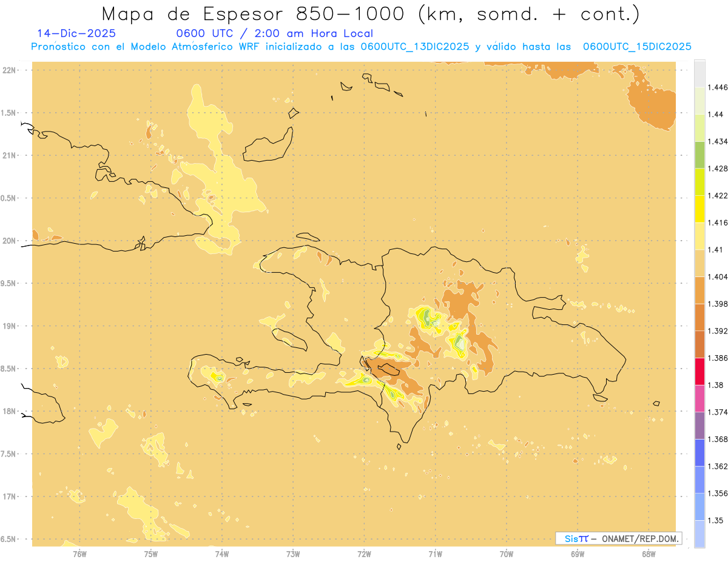Click the legend value '1.422'
728x562 pixels.
coord(716,196)
